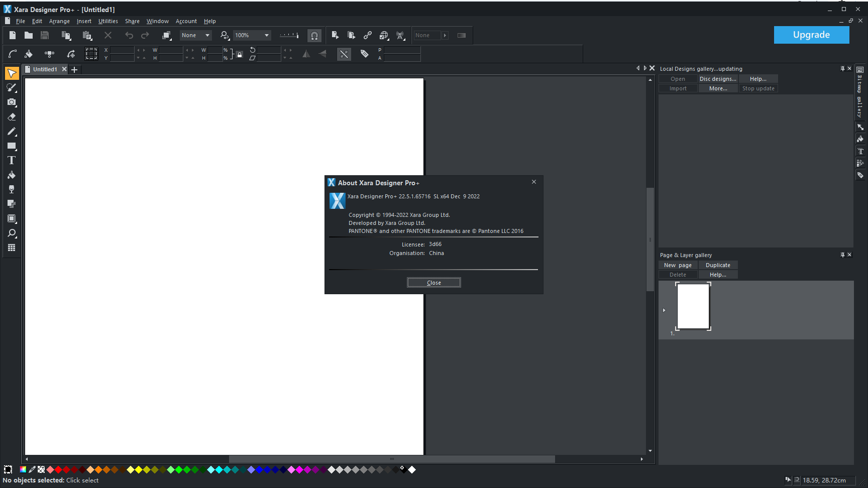Click the Undo arrow icon

pyautogui.click(x=129, y=35)
